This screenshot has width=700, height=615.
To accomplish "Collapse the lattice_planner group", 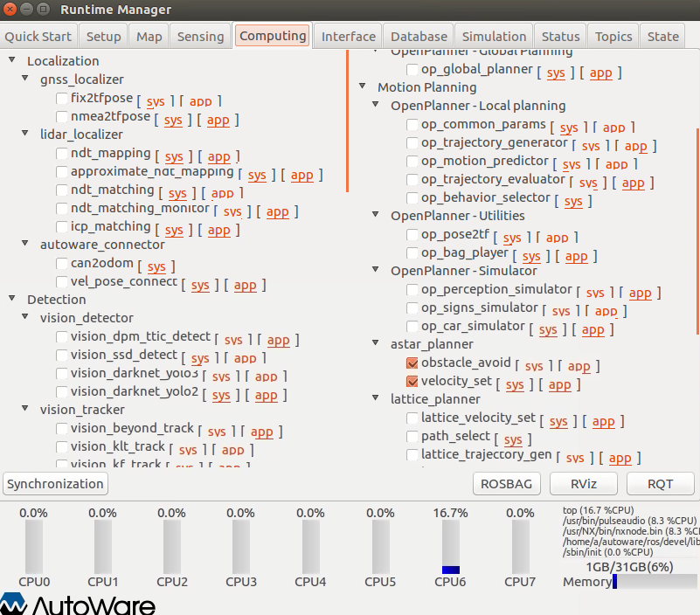I will pos(376,397).
